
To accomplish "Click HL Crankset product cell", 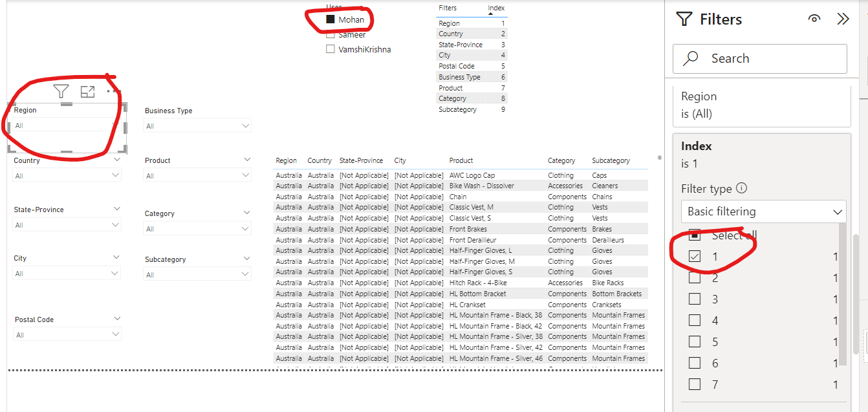I will 468,305.
